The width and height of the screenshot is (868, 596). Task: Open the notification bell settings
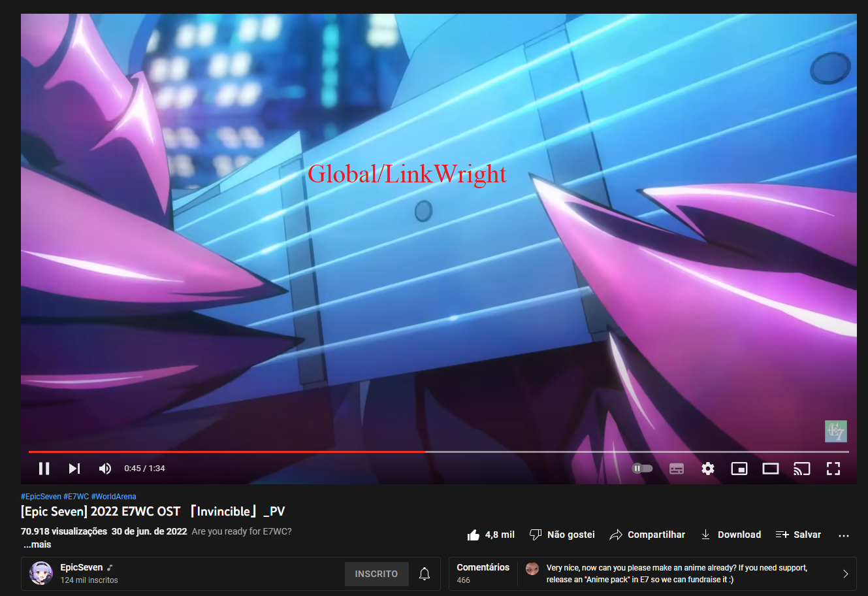(425, 574)
